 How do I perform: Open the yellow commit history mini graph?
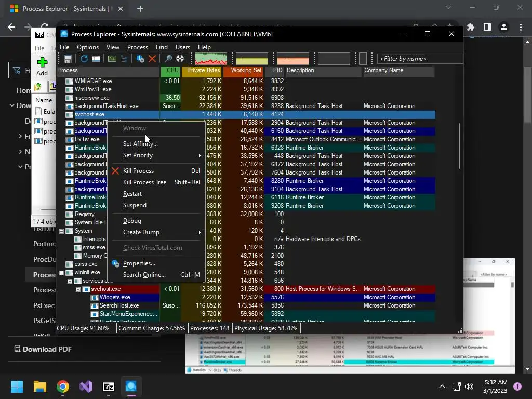252,59
